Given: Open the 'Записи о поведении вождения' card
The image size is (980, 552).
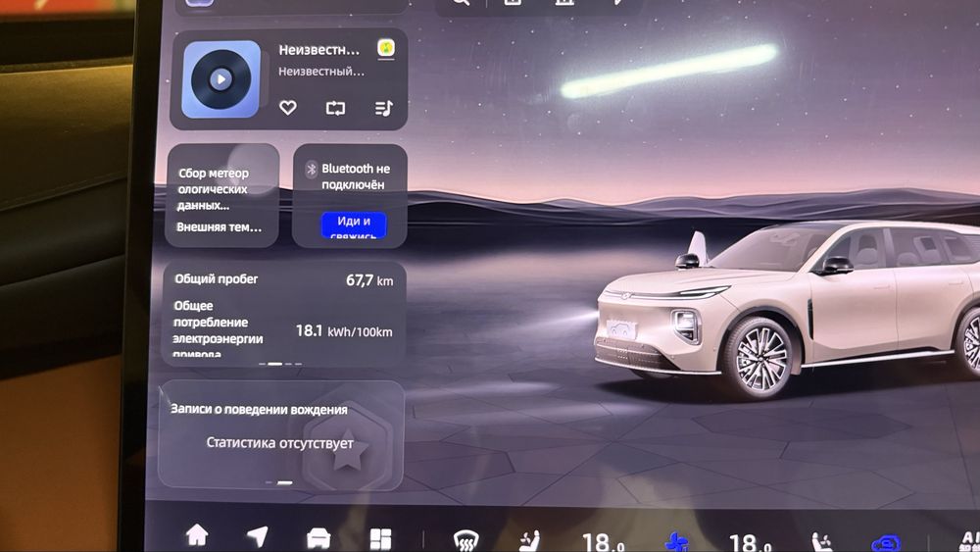Looking at the screenshot, I should (280, 434).
